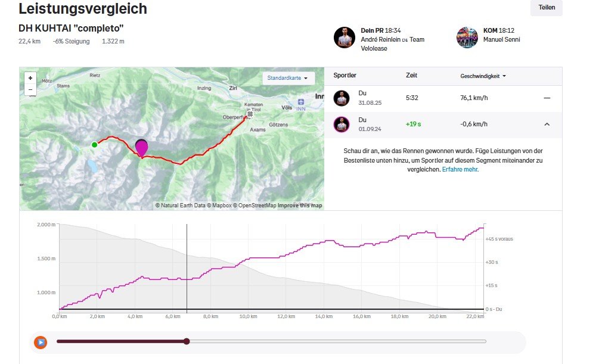602x364 pixels.
Task: Open the Geschwindigkeit column dropdown
Action: coord(483,76)
